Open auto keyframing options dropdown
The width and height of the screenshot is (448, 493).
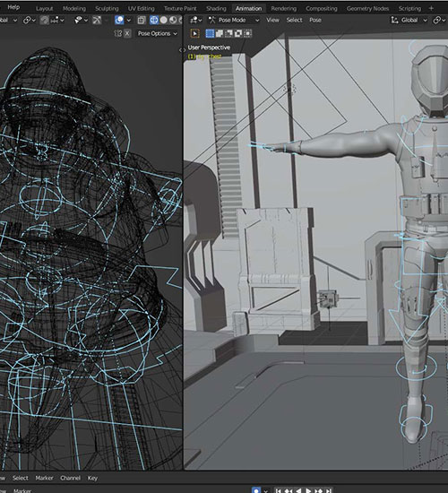point(266,490)
